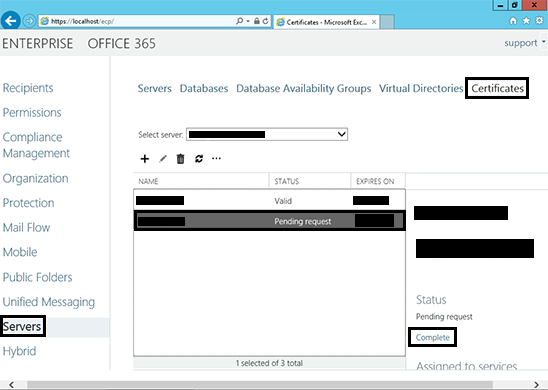548x390 pixels.
Task: Open the Virtual Directories tab
Action: [421, 88]
